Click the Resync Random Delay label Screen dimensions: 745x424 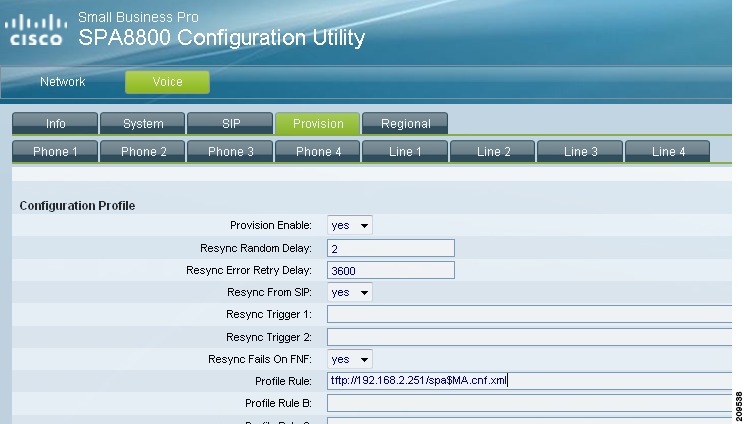click(x=256, y=248)
